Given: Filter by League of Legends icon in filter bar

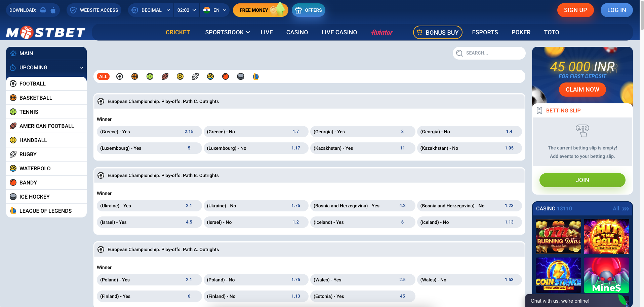Looking at the screenshot, I should (256, 76).
